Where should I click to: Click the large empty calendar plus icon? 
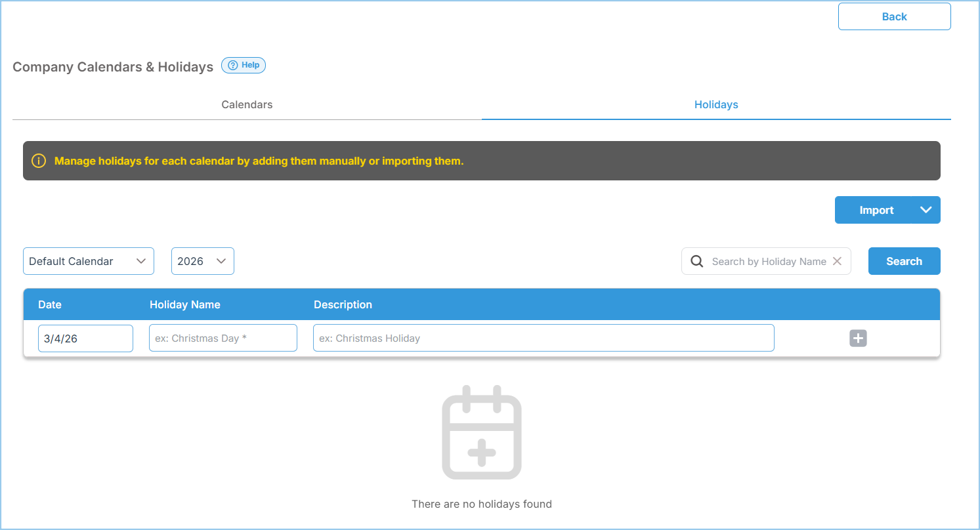point(481,432)
